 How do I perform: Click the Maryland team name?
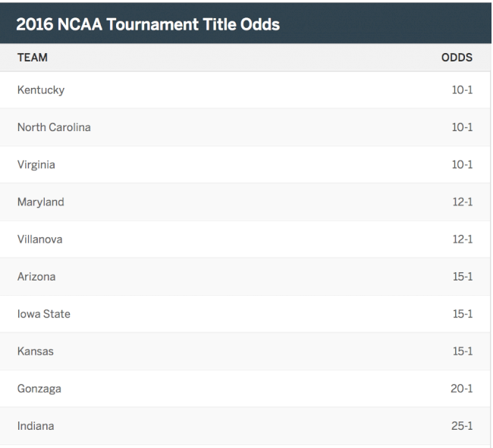click(41, 202)
